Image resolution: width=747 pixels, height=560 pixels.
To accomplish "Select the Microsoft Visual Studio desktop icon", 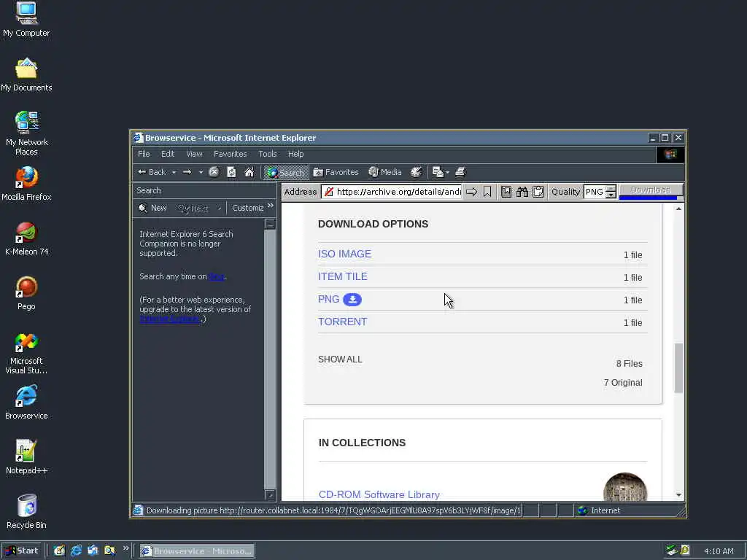I will pos(26,354).
